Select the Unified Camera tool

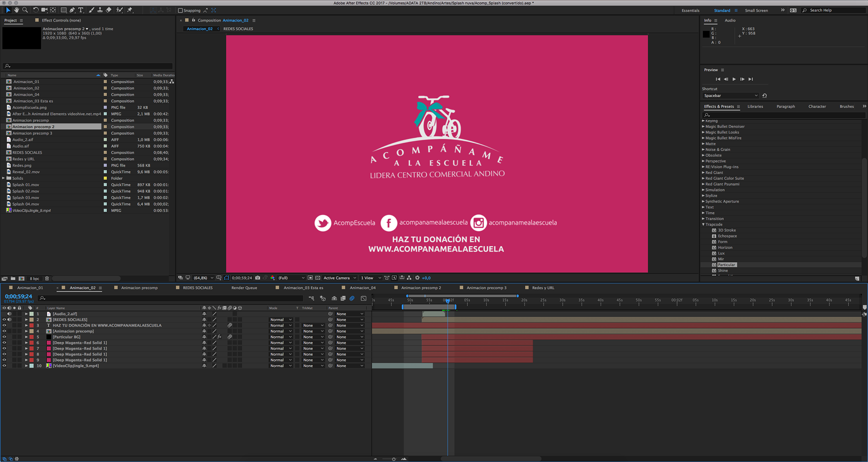click(x=44, y=10)
